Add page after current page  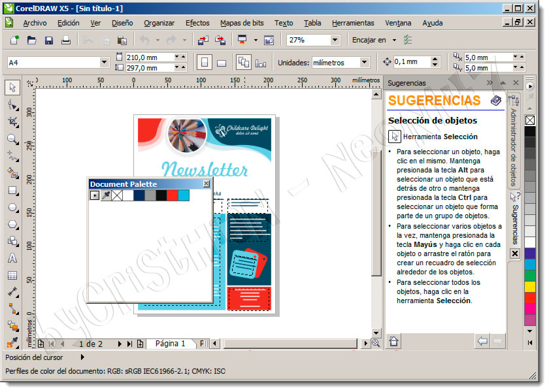click(141, 344)
